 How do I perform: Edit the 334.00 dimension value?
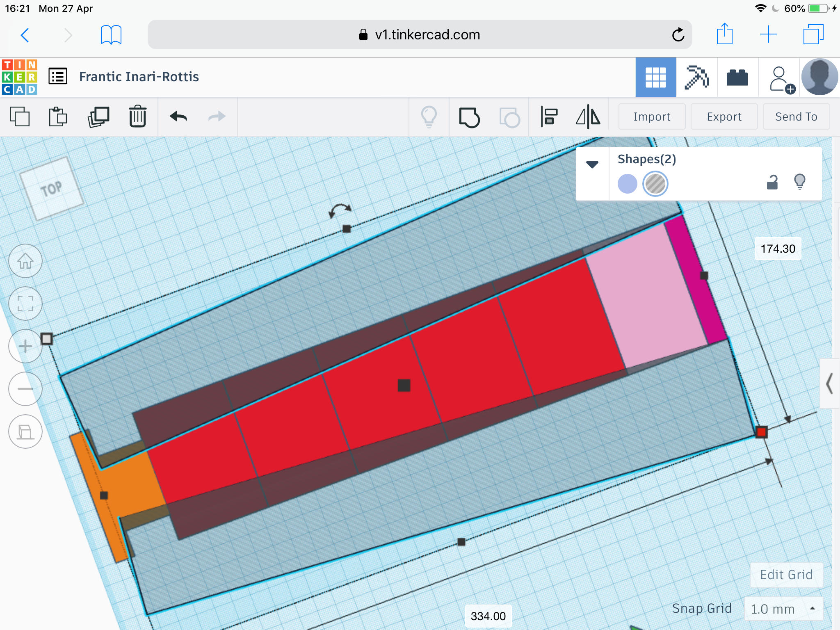pyautogui.click(x=488, y=616)
